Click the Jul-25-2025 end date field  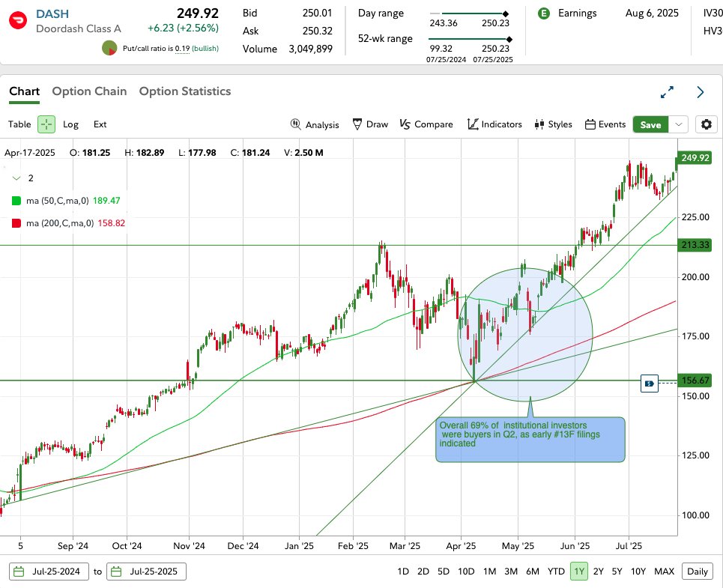(146, 572)
